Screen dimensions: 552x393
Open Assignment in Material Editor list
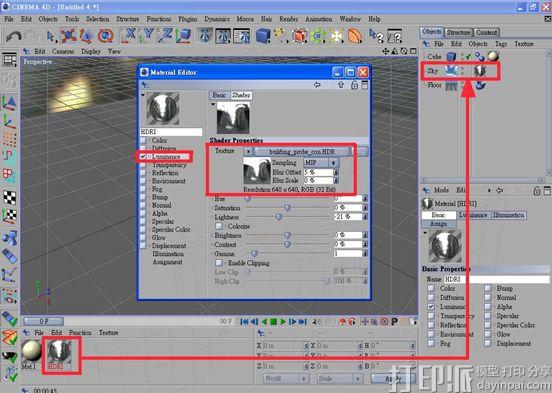pos(167,262)
